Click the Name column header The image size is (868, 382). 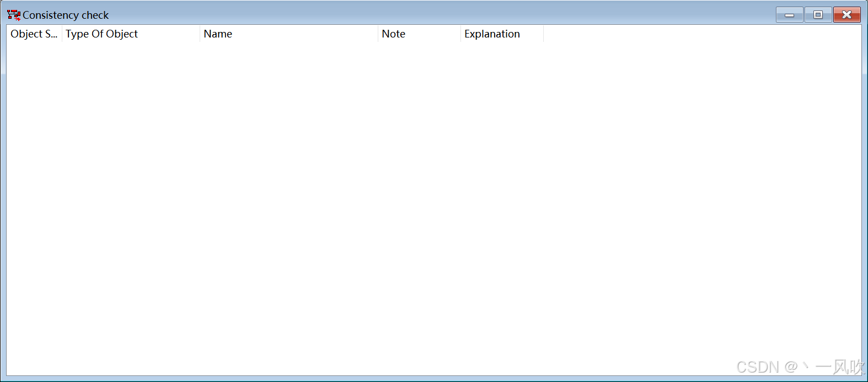coord(289,34)
